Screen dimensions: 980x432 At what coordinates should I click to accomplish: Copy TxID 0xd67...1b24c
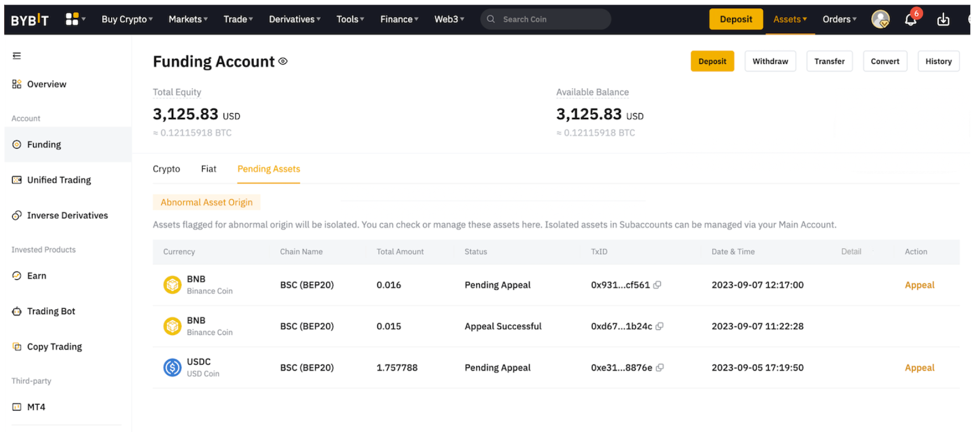pyautogui.click(x=660, y=326)
